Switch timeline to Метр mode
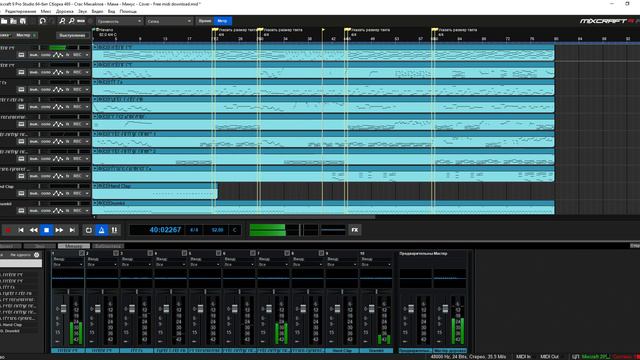This screenshot has width=640, height=360. tap(222, 21)
